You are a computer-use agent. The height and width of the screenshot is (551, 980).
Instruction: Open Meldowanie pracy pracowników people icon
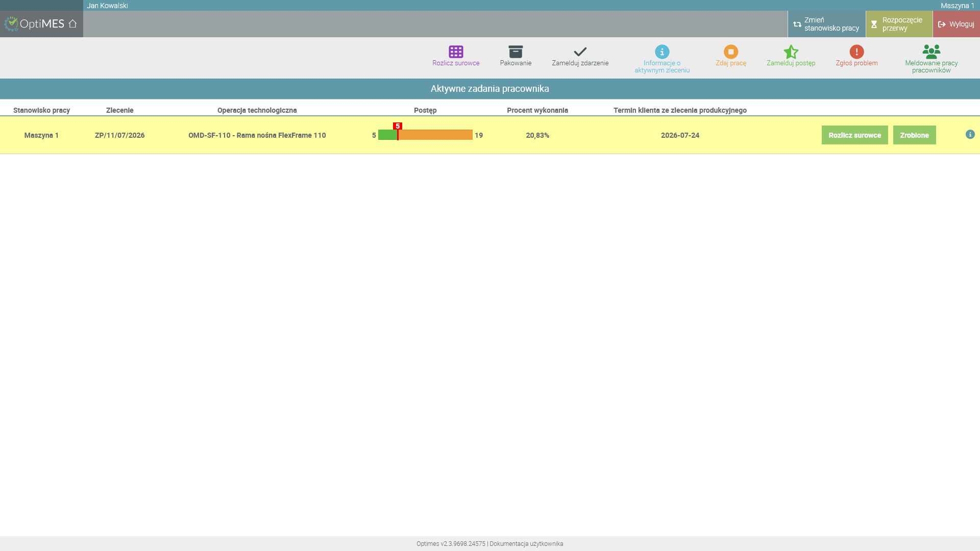(932, 52)
